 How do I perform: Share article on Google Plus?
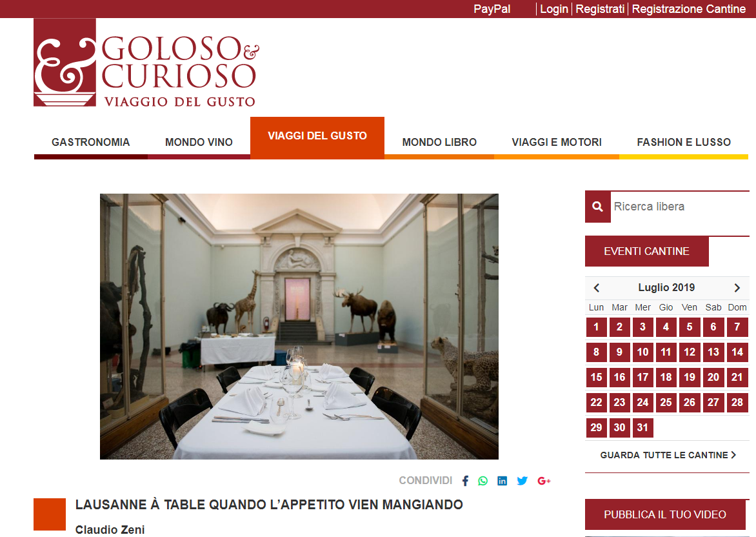[x=544, y=481]
